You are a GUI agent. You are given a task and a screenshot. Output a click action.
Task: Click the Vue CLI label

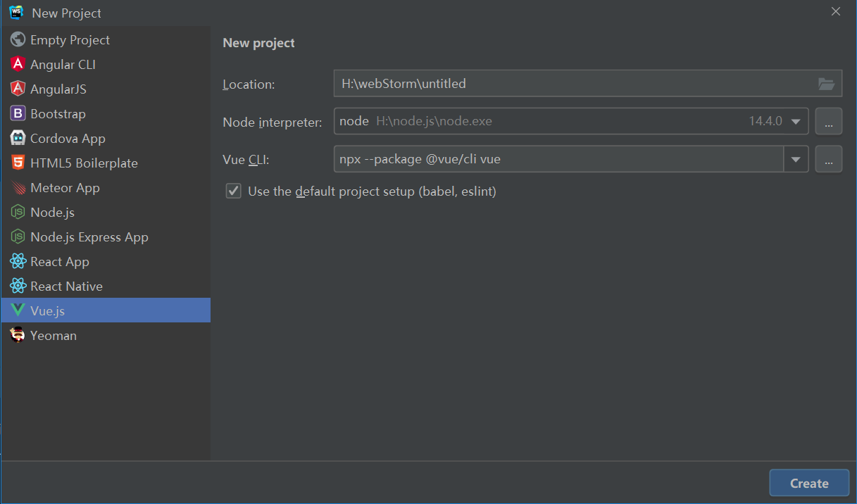[x=246, y=160]
